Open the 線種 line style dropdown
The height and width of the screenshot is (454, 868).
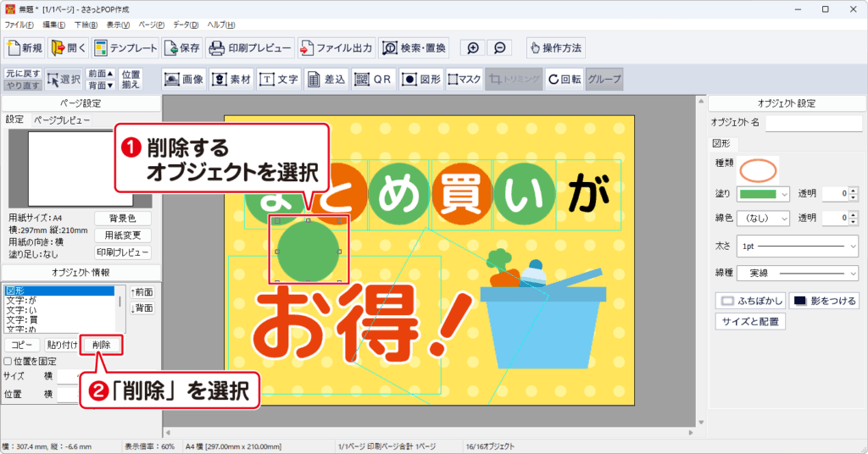click(851, 274)
